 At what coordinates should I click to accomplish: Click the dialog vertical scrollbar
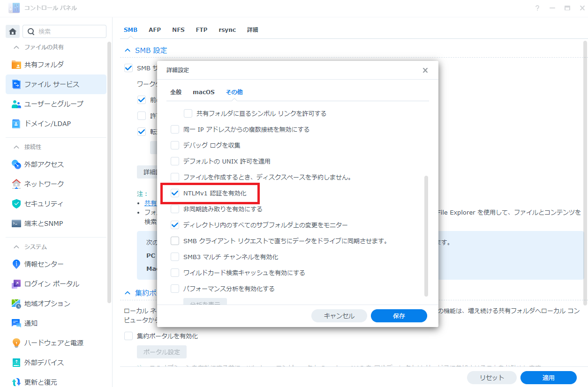[426, 236]
